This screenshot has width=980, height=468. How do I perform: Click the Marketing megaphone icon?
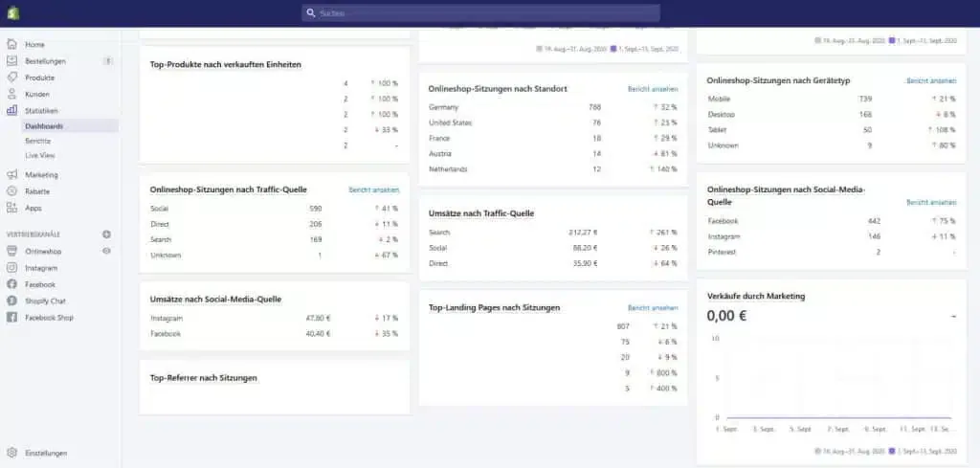[x=11, y=175]
